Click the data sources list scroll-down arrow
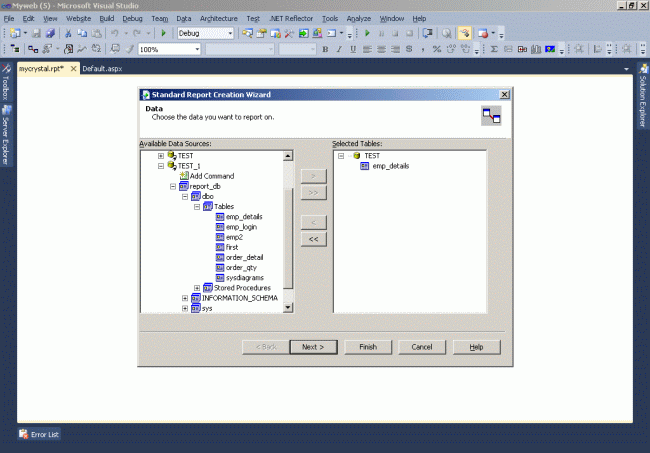 point(288,308)
